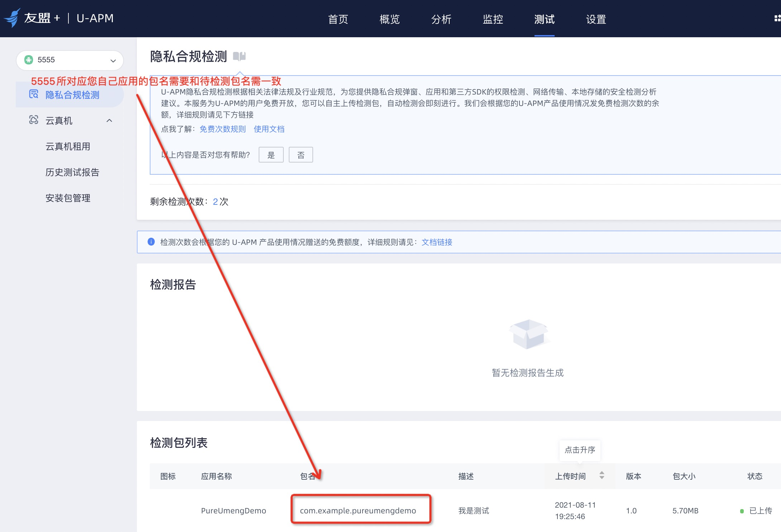Viewport: 781px width, 532px height.
Task: Open the 分析 tab
Action: click(441, 19)
